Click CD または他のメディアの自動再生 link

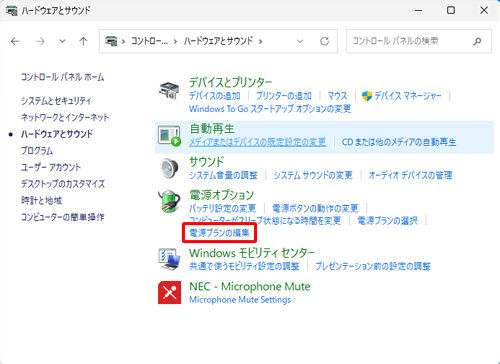click(399, 142)
